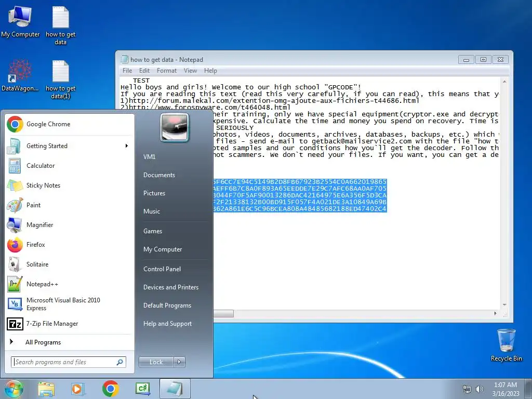Image resolution: width=532 pixels, height=399 pixels.
Task: Select the 'how to get data(1)' desktop file
Action: pos(60,79)
